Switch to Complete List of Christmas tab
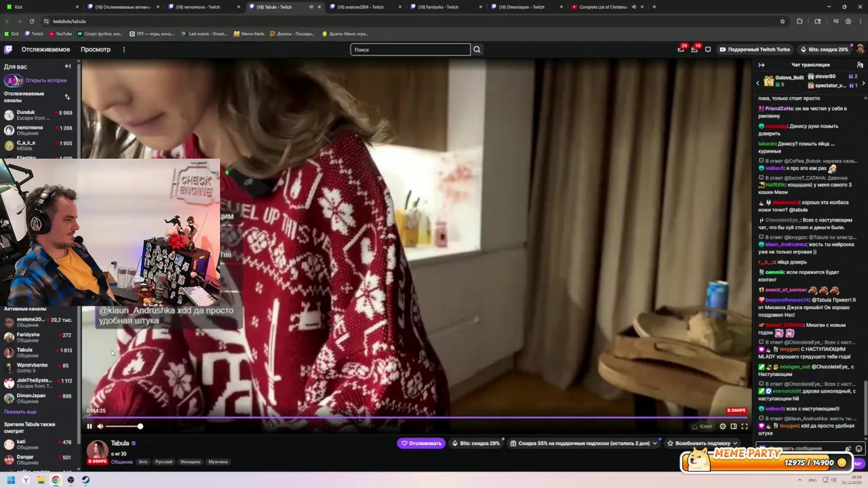This screenshot has width=868, height=488. coord(607,7)
